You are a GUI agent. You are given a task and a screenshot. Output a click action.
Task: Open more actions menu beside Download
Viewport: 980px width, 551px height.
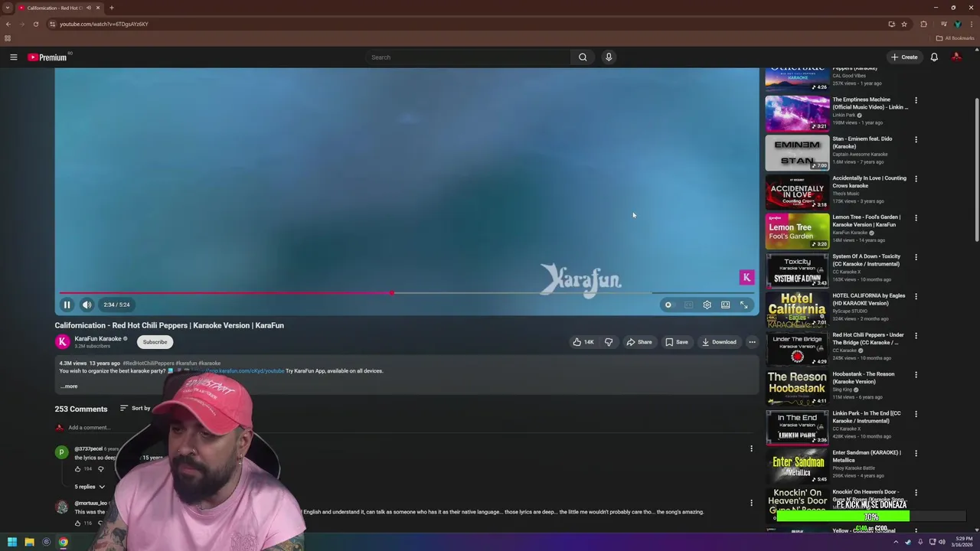tap(752, 342)
